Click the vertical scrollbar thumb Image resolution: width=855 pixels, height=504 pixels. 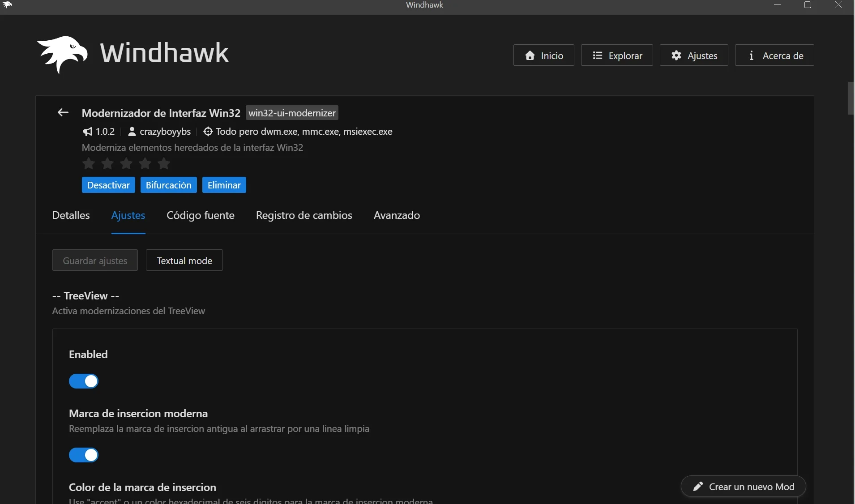pyautogui.click(x=851, y=98)
